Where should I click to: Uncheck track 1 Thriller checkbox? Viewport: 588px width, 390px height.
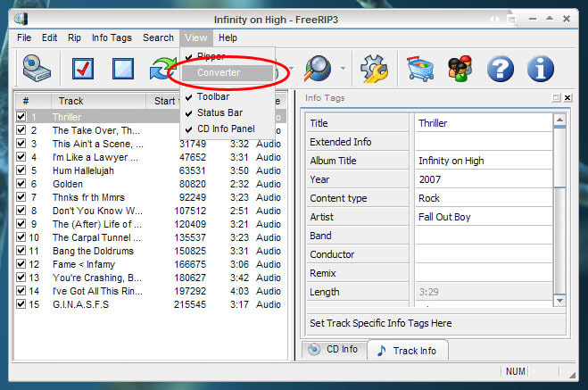pos(21,117)
